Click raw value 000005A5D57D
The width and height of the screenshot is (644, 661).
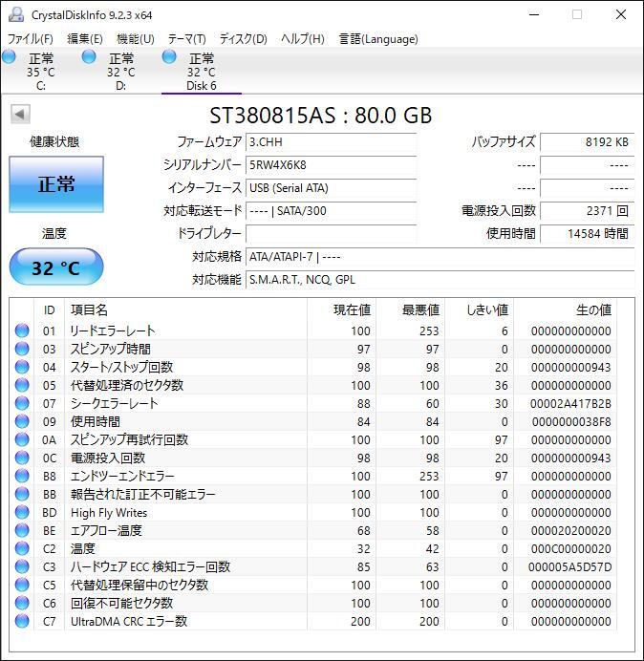click(570, 566)
